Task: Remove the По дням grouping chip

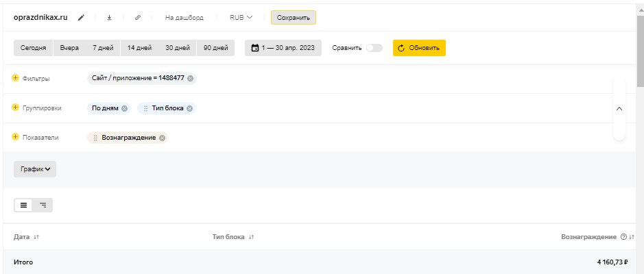Action: pyautogui.click(x=124, y=108)
